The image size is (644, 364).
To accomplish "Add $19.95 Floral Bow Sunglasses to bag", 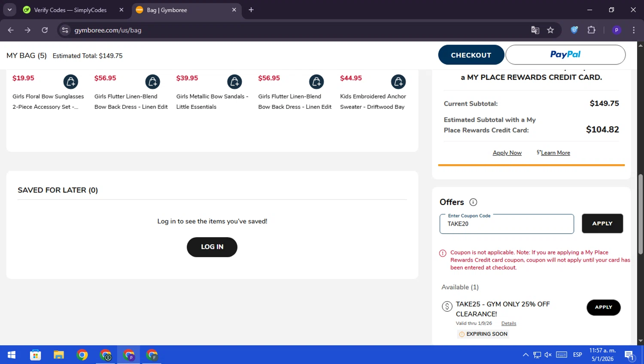I will click(x=70, y=82).
